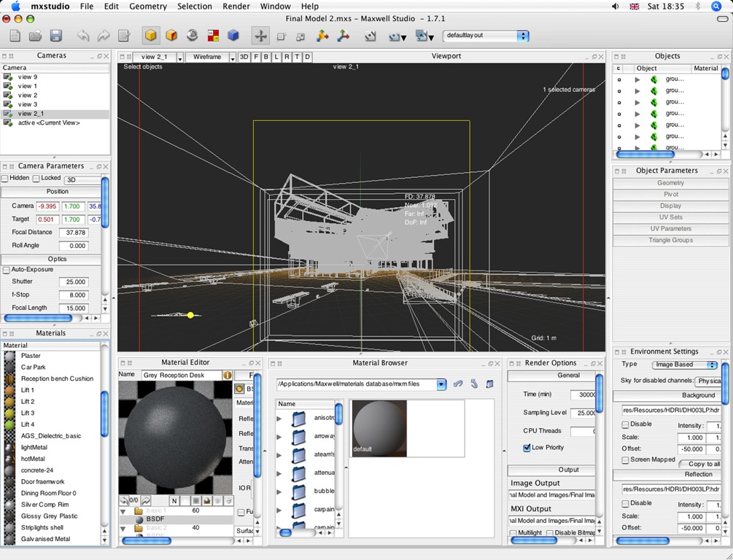
Task: Click the volume icon in the menu bar
Action: (x=616, y=7)
